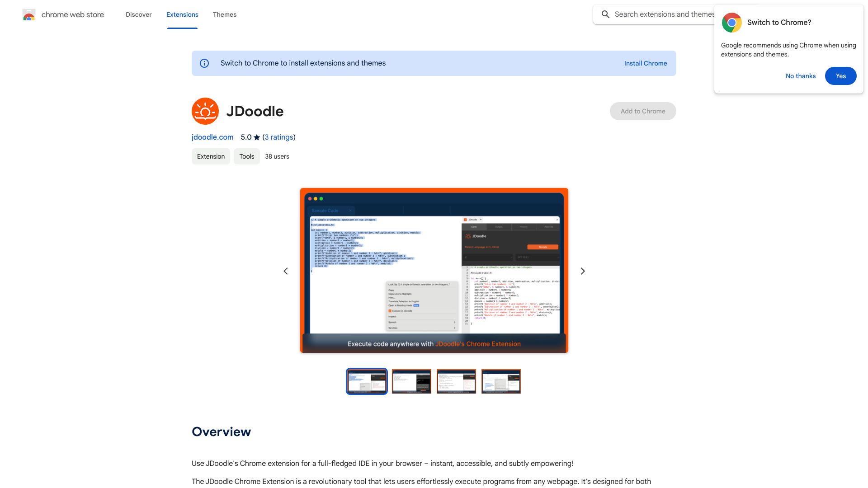The height and width of the screenshot is (488, 868).
Task: Select the Themes tab
Action: coord(225,14)
